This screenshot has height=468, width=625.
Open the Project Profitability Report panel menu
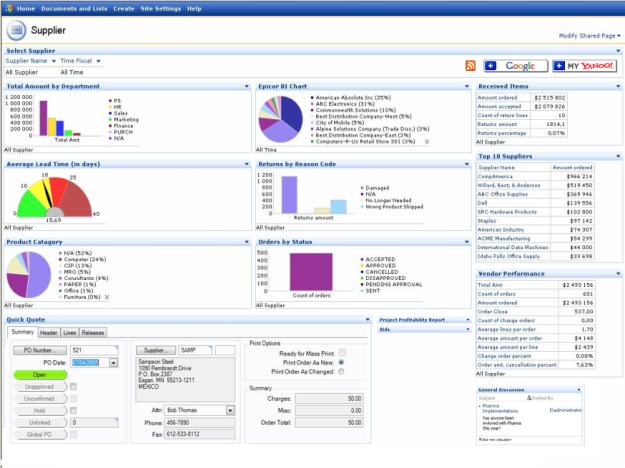click(x=468, y=320)
